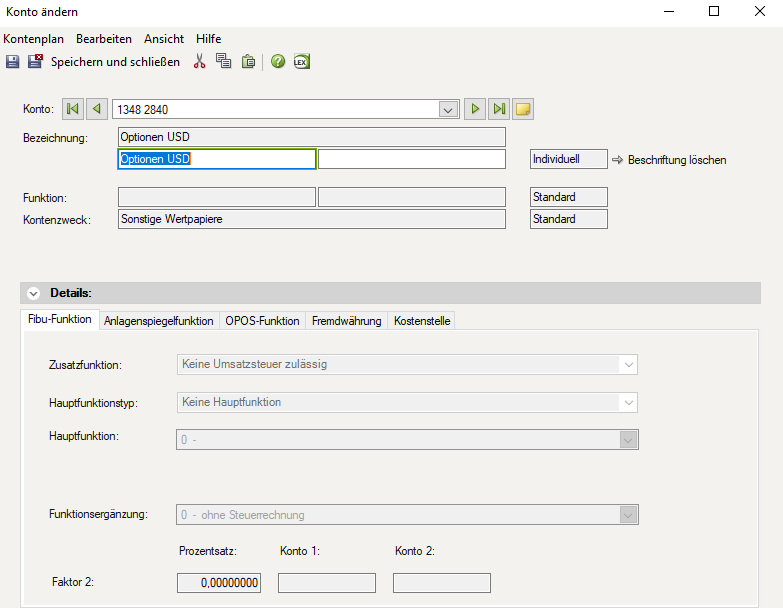Maximize the Konto ändern window
Image resolution: width=783 pixels, height=608 pixels.
pos(714,11)
